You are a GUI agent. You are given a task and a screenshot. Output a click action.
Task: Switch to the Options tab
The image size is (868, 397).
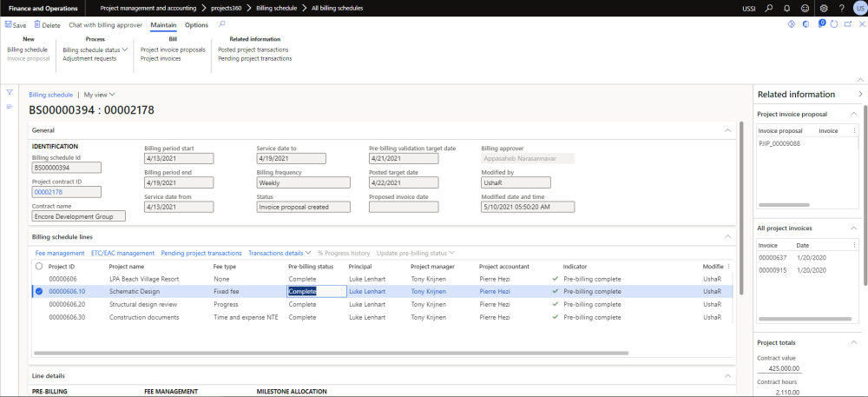[x=196, y=25]
